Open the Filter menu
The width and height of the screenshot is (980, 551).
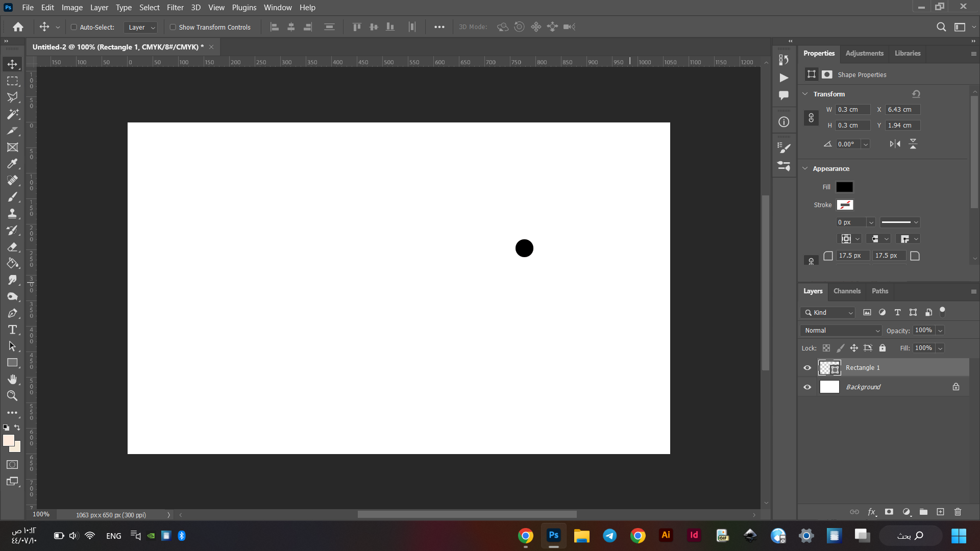pos(175,8)
